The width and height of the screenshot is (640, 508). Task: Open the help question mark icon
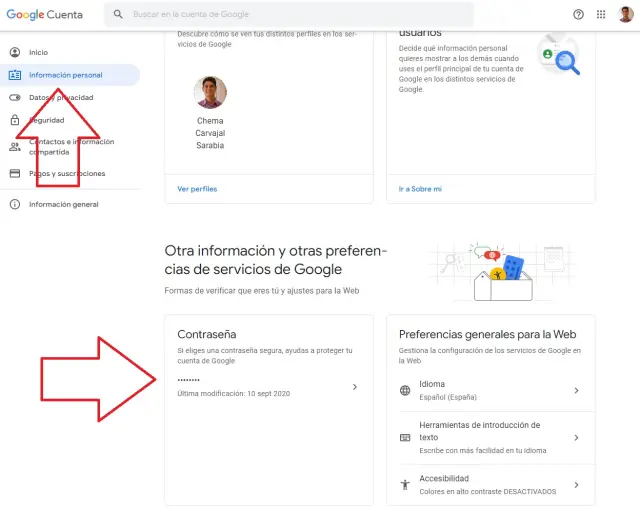[x=578, y=15]
